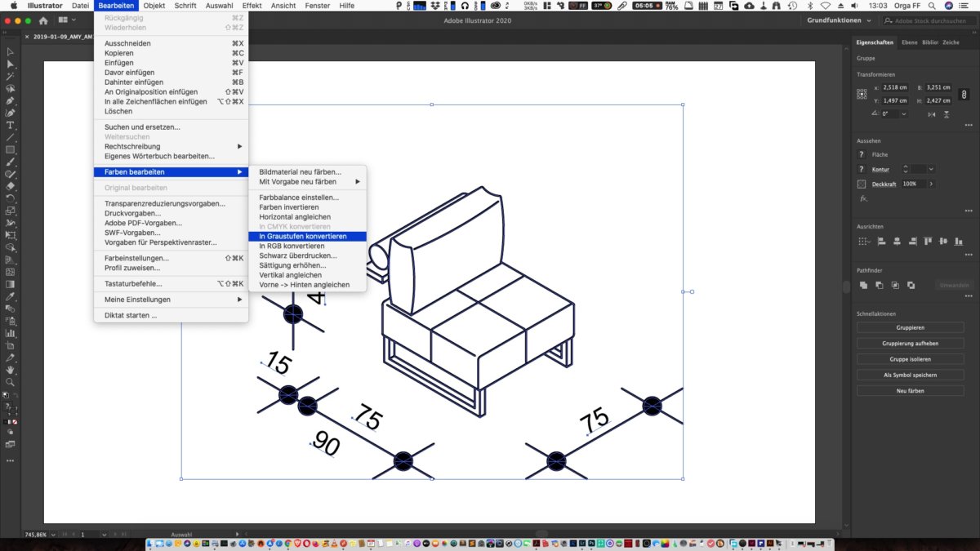Pick the Zoom magnifier tool
The height and width of the screenshot is (551, 980).
click(11, 382)
